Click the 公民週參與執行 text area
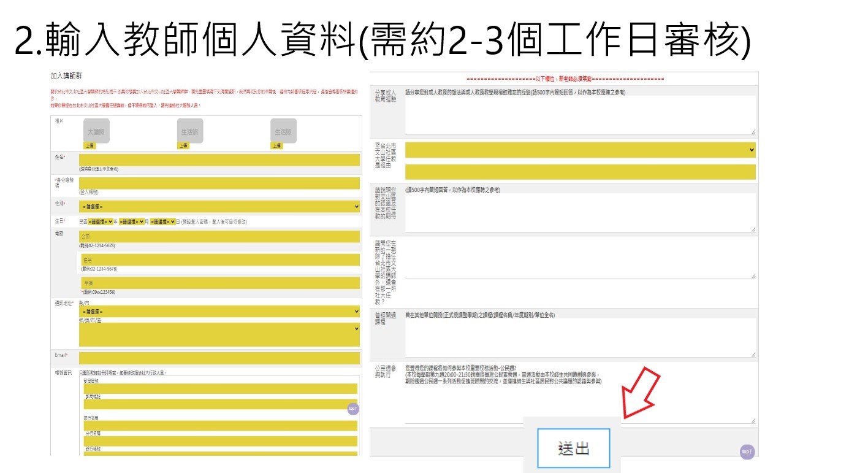 (x=581, y=405)
